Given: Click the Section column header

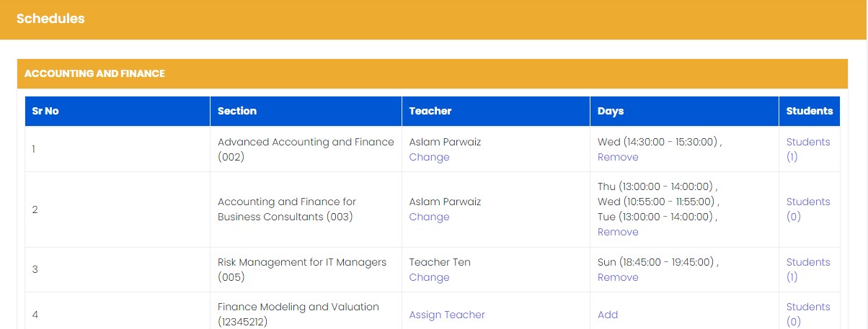Looking at the screenshot, I should [237, 111].
